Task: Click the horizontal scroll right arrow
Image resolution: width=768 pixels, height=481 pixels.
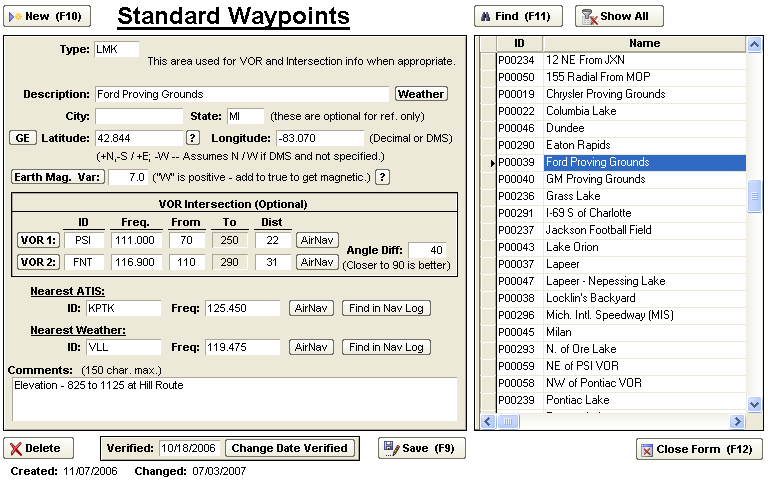Action: click(x=737, y=421)
